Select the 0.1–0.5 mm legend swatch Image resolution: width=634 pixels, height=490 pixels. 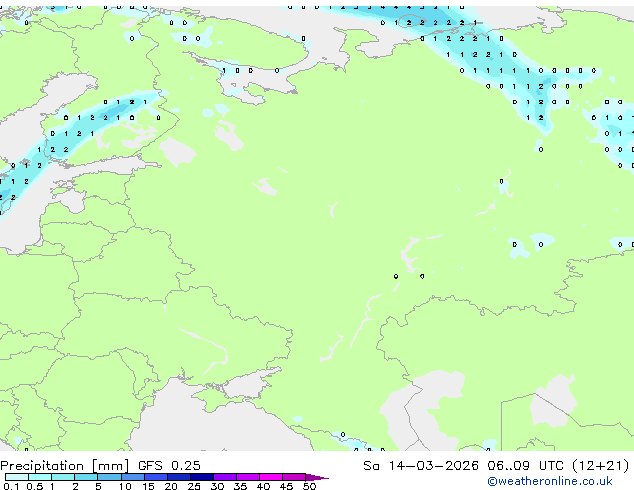17,477
